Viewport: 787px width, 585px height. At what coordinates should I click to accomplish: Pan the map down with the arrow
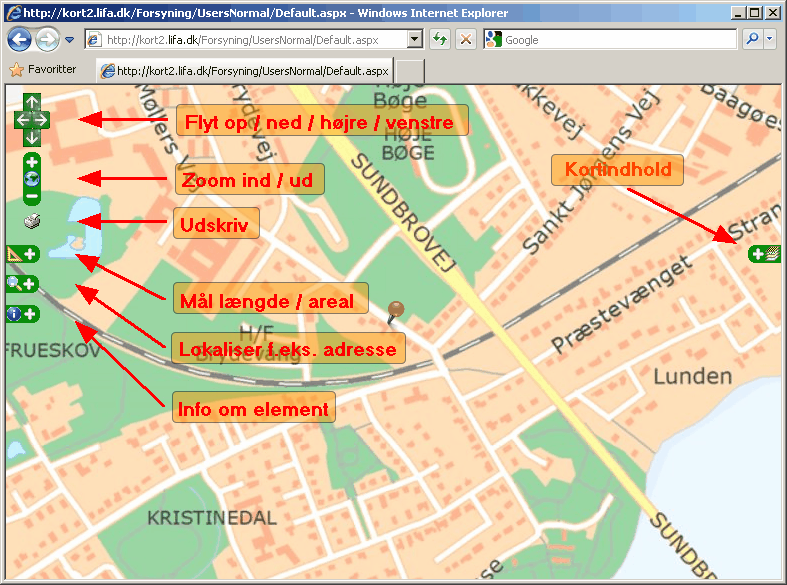click(32, 137)
